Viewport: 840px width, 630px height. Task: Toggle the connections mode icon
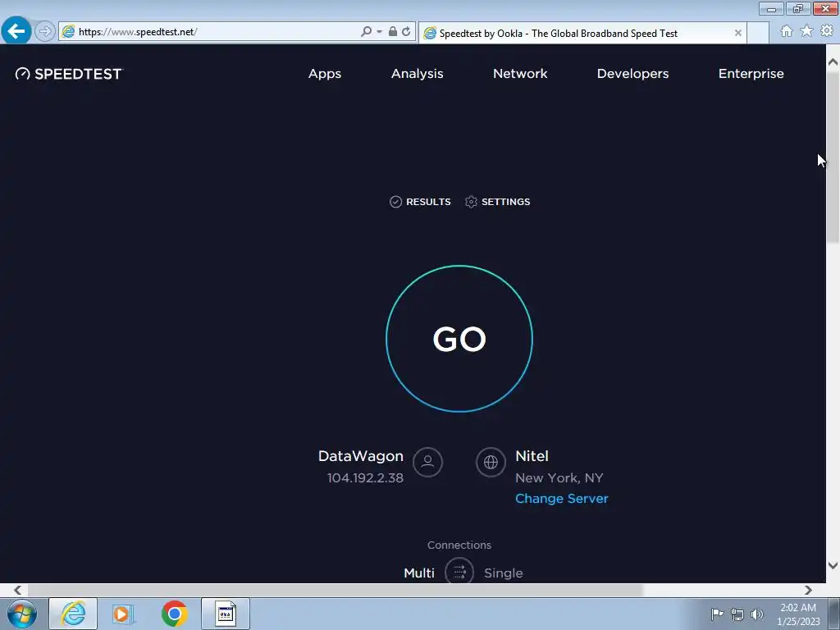pyautogui.click(x=459, y=571)
